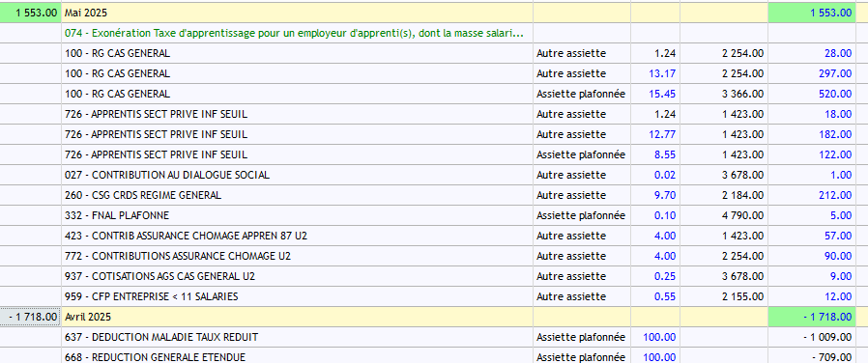The height and width of the screenshot is (363, 868).
Task: Click rate 0.02 for dialogue social
Action: (x=665, y=175)
